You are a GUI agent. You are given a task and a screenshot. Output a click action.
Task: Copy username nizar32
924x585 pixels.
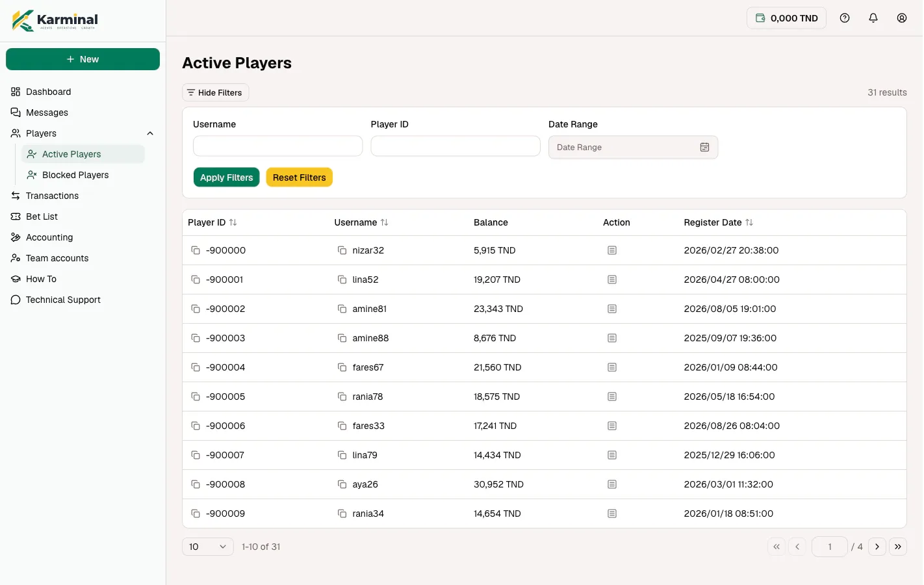coord(342,250)
